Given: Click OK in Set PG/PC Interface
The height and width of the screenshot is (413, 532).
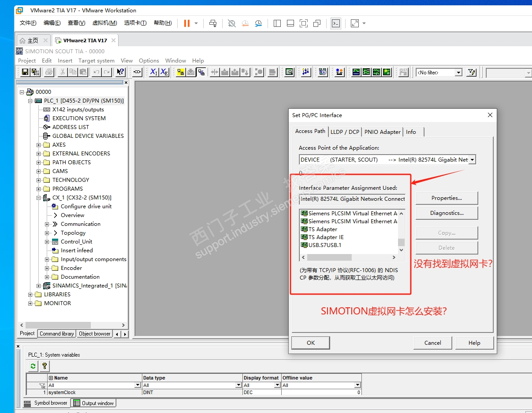Looking at the screenshot, I should coord(311,343).
